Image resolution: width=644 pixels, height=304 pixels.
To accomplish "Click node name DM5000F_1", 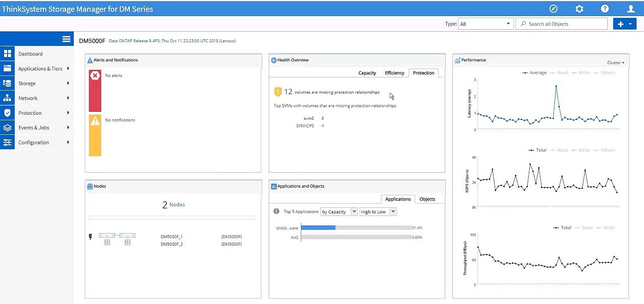I will (172, 237).
